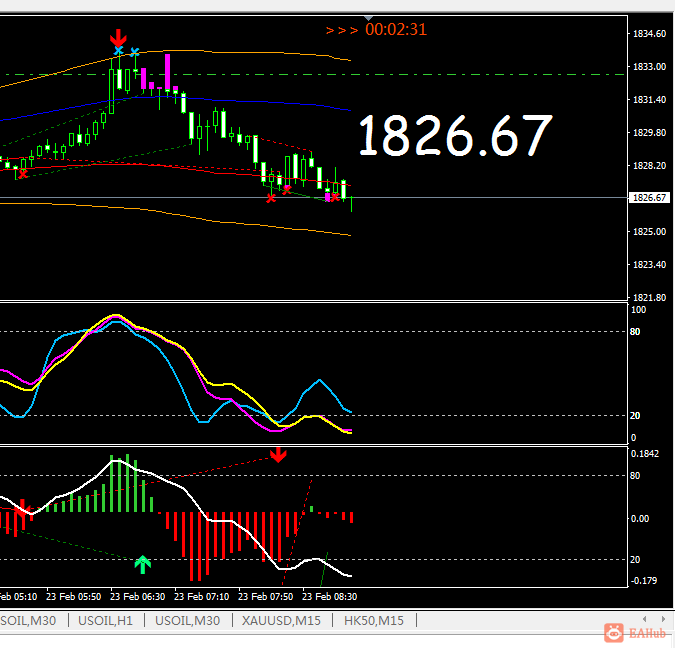
Task: Click the current price label 1826.67 on axis
Action: (x=650, y=198)
